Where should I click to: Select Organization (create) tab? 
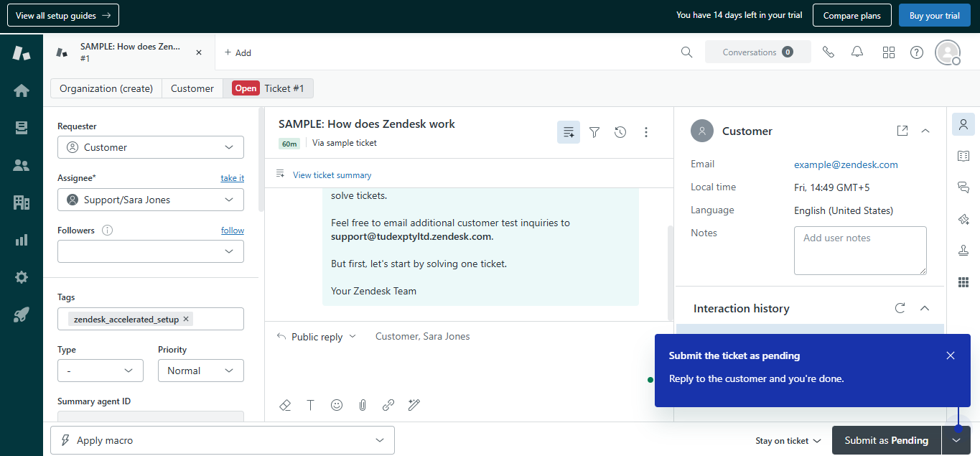tap(106, 88)
